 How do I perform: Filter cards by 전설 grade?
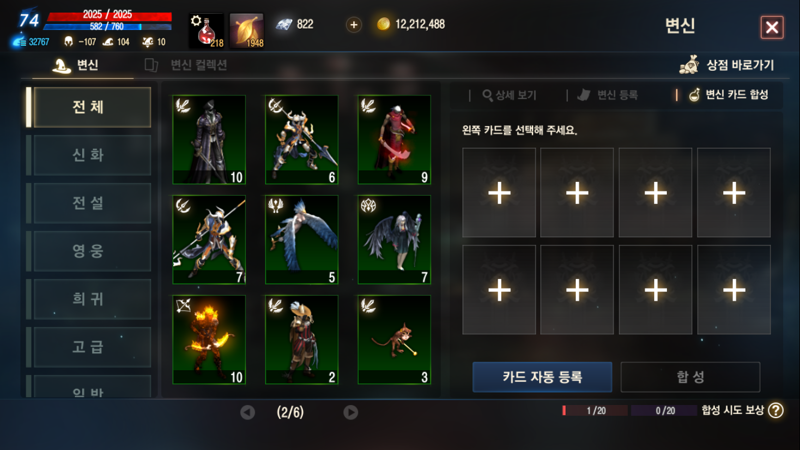[x=89, y=203]
